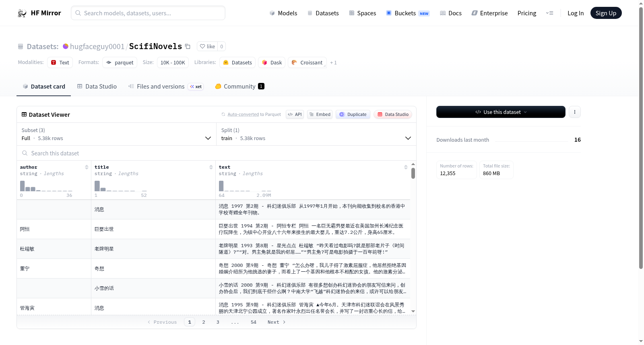Go to Models in the top navigation
The image size is (644, 345).
point(283,13)
